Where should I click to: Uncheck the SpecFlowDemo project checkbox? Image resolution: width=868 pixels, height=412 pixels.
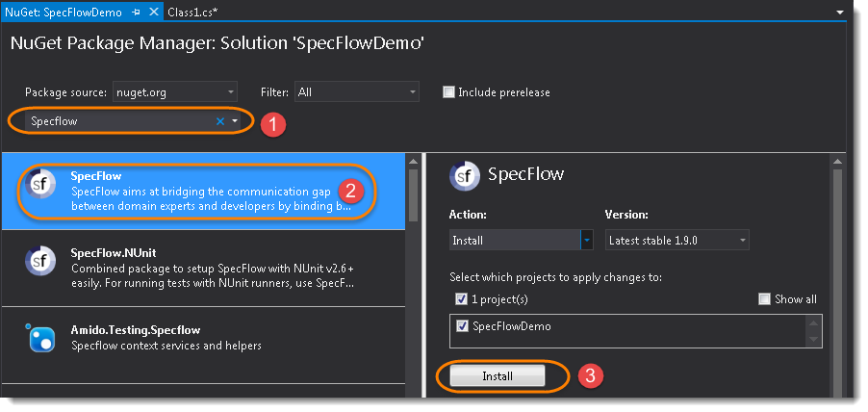[x=462, y=326]
